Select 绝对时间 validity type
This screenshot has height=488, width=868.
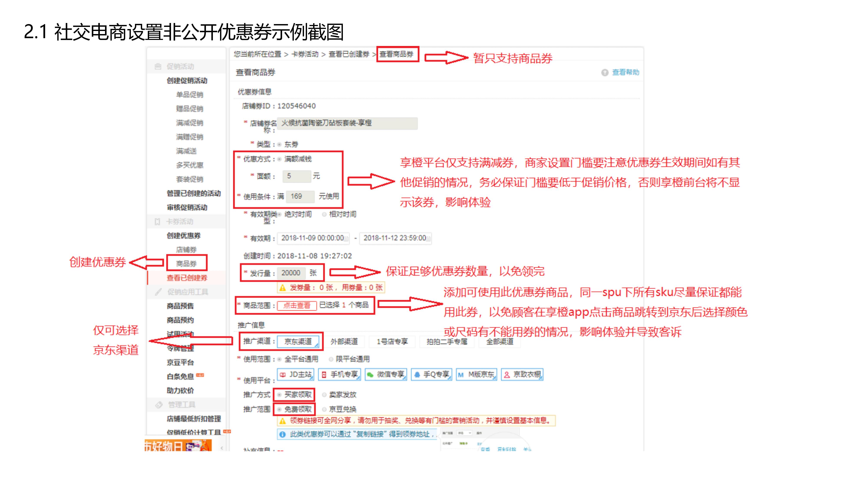click(279, 215)
